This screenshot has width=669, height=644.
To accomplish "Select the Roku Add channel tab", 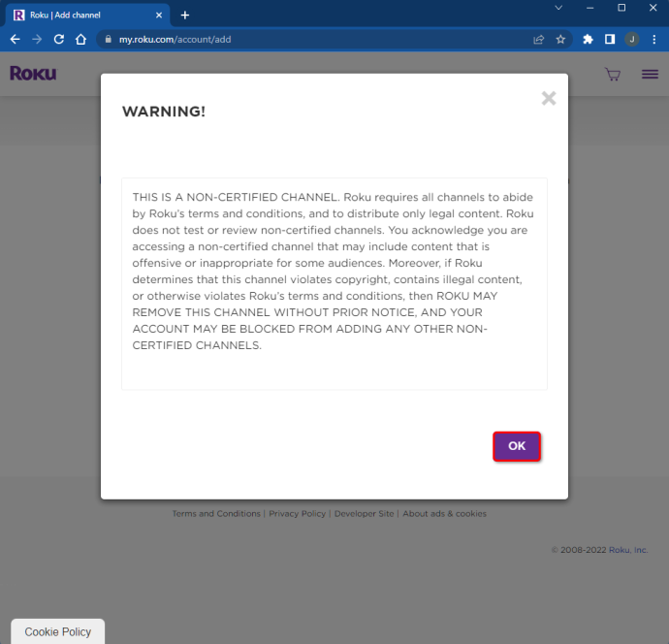I will coord(87,15).
